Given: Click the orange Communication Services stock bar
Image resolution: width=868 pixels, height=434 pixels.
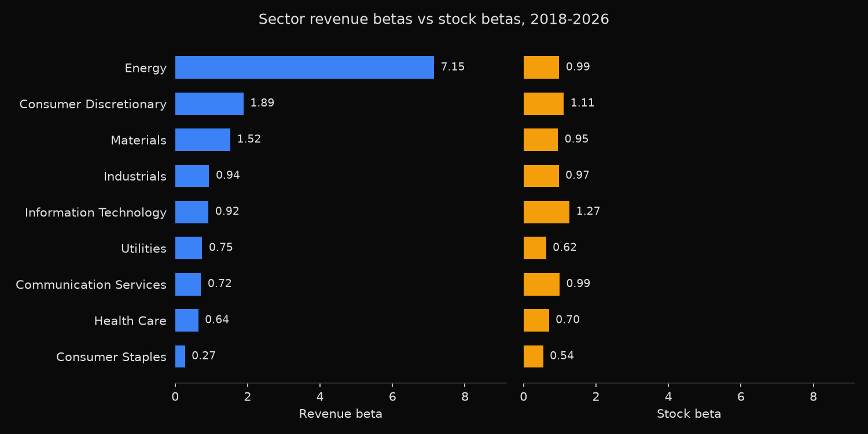Looking at the screenshot, I should [x=542, y=284].
